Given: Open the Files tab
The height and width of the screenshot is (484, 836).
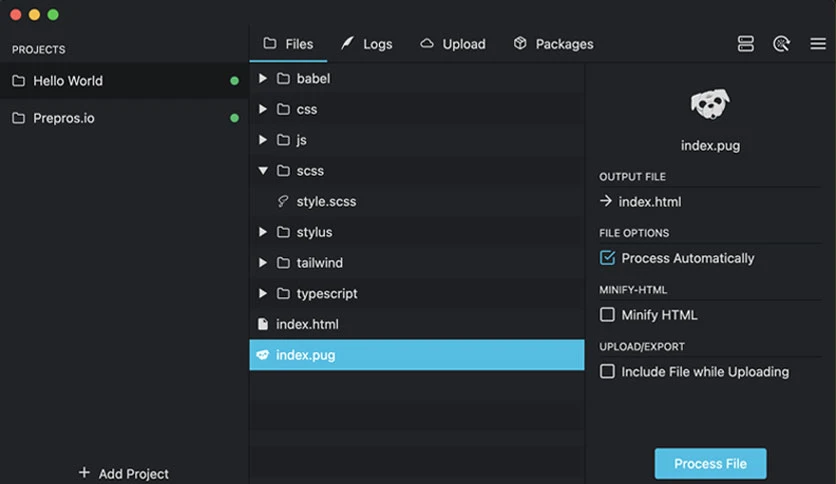Looking at the screenshot, I should pos(288,44).
